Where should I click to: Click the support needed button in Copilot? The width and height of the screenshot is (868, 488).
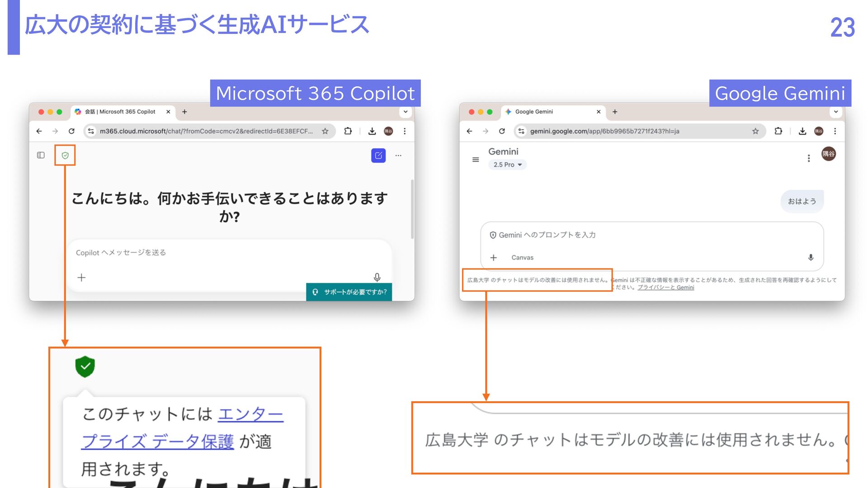click(349, 292)
